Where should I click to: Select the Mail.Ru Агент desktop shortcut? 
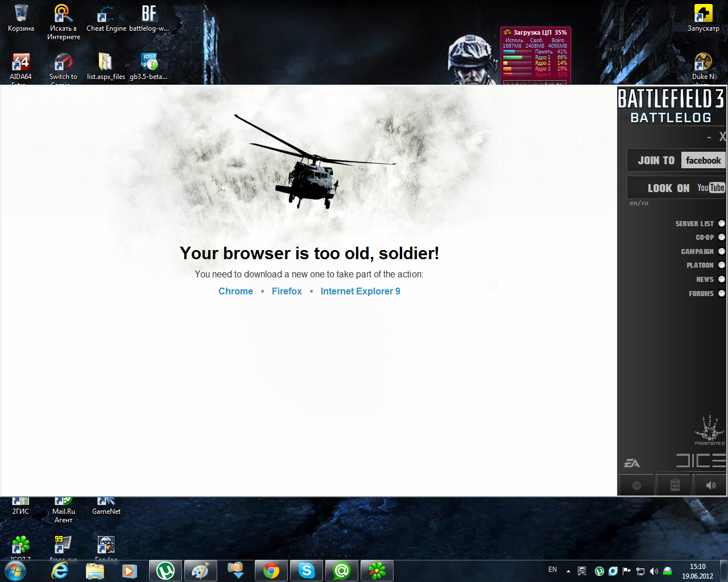64,510
